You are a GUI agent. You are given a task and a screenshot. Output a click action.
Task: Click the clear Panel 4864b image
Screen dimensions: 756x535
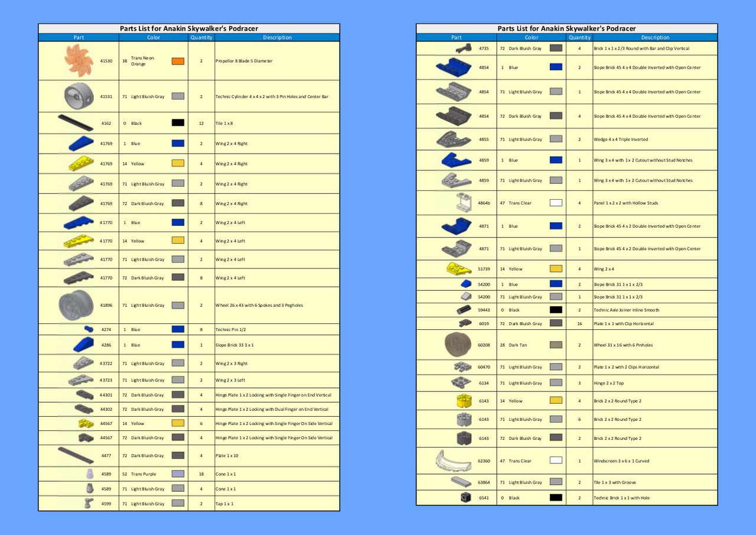click(x=464, y=203)
